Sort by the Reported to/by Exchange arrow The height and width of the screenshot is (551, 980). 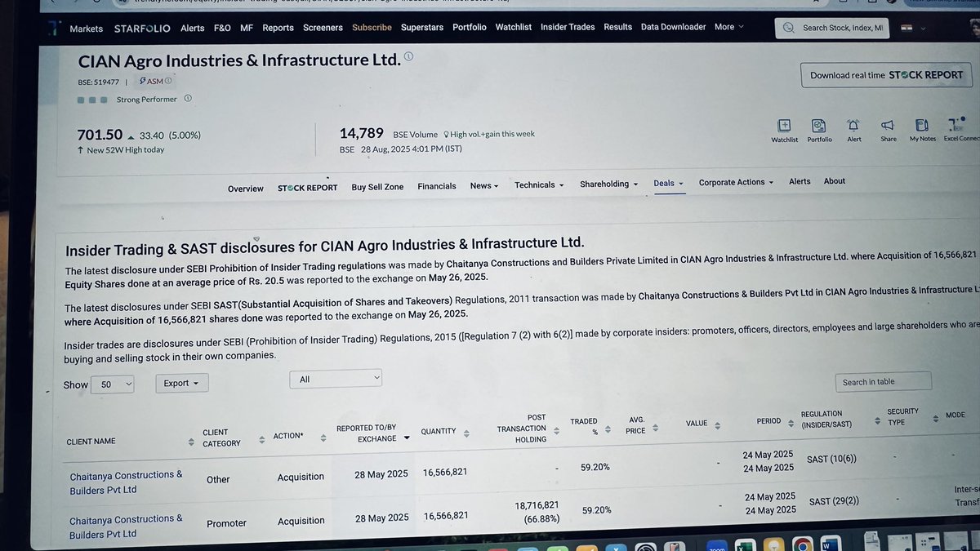coord(407,438)
